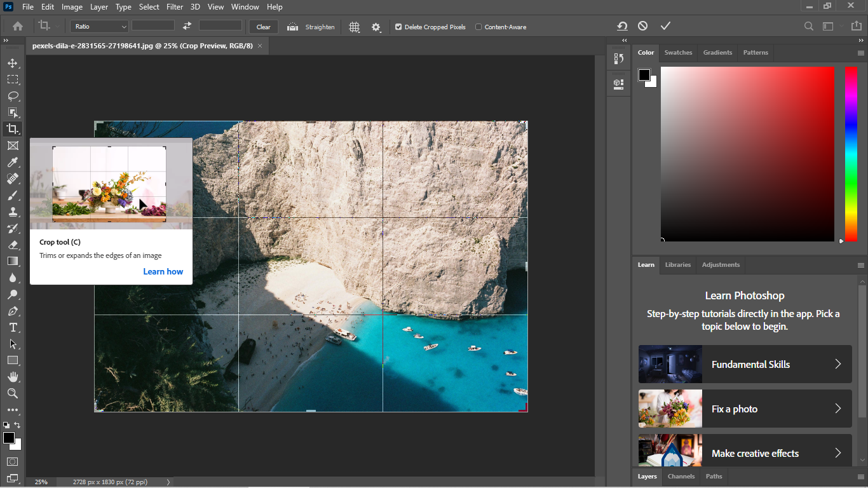Open the Filter menu
This screenshot has height=488, width=868.
point(174,7)
